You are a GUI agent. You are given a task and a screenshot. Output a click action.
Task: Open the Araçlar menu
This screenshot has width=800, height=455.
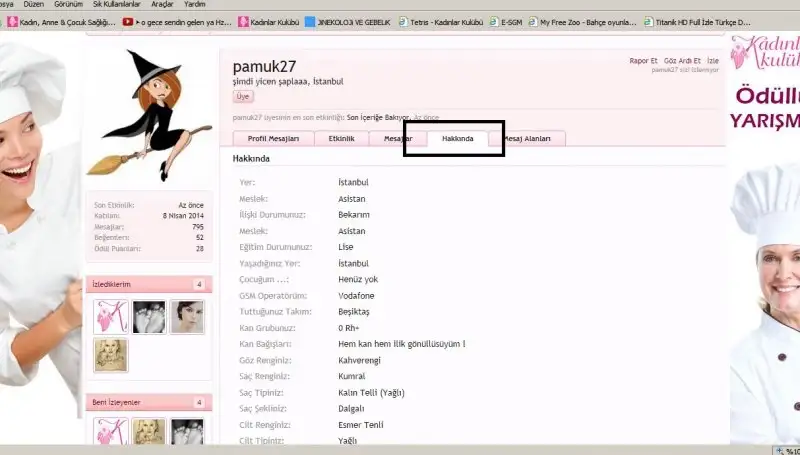[163, 4]
